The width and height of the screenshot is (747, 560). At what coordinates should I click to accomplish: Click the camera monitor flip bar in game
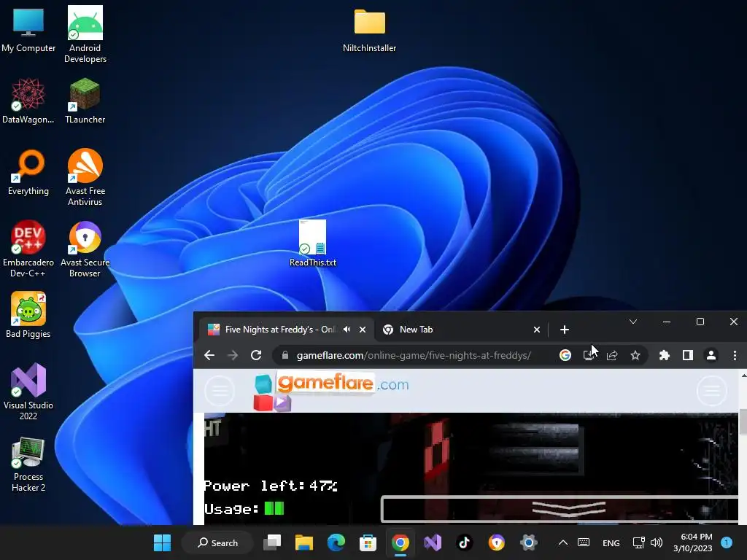click(560, 508)
